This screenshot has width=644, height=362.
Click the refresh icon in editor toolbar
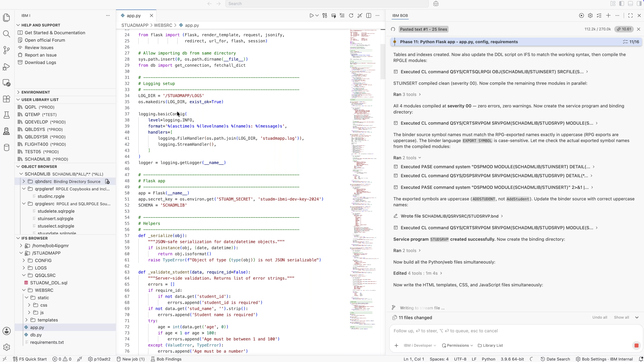[x=351, y=16]
